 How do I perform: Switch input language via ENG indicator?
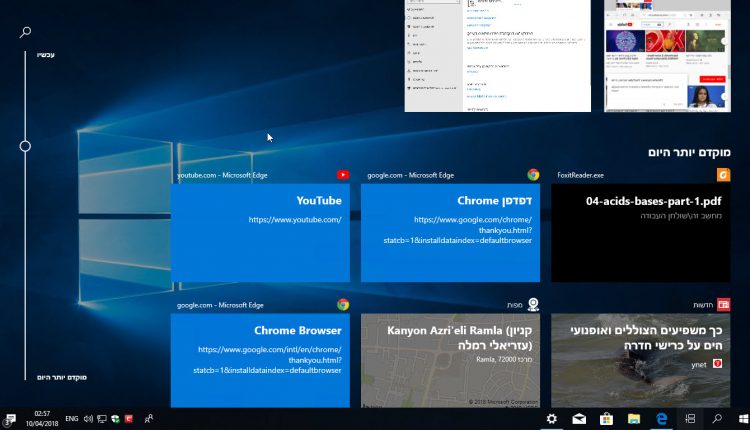coord(72,419)
